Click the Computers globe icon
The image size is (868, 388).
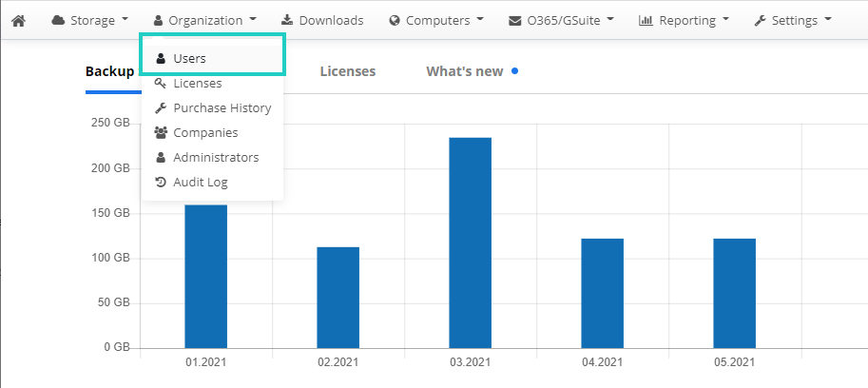pos(395,21)
